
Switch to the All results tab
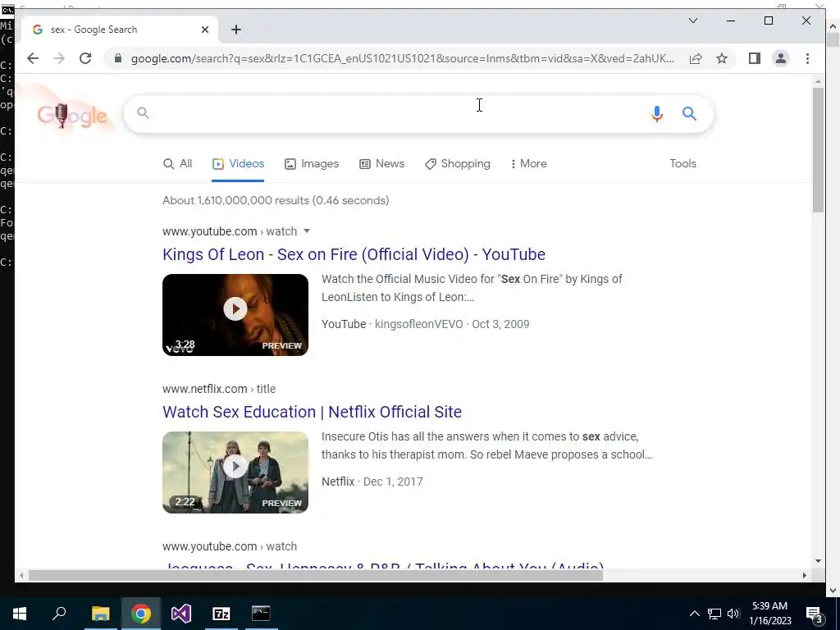coord(177,164)
